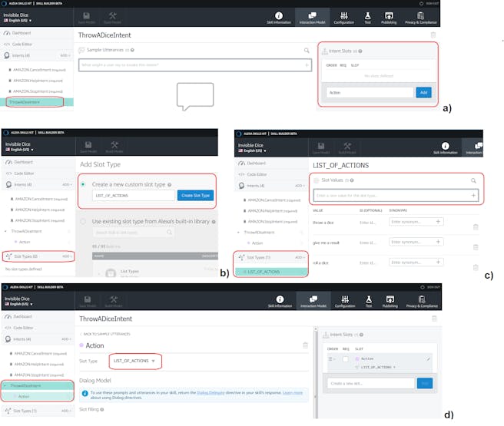Open Configuration in panel a toolbar
Image resolution: width=504 pixels, height=426 pixels.
(x=344, y=18)
